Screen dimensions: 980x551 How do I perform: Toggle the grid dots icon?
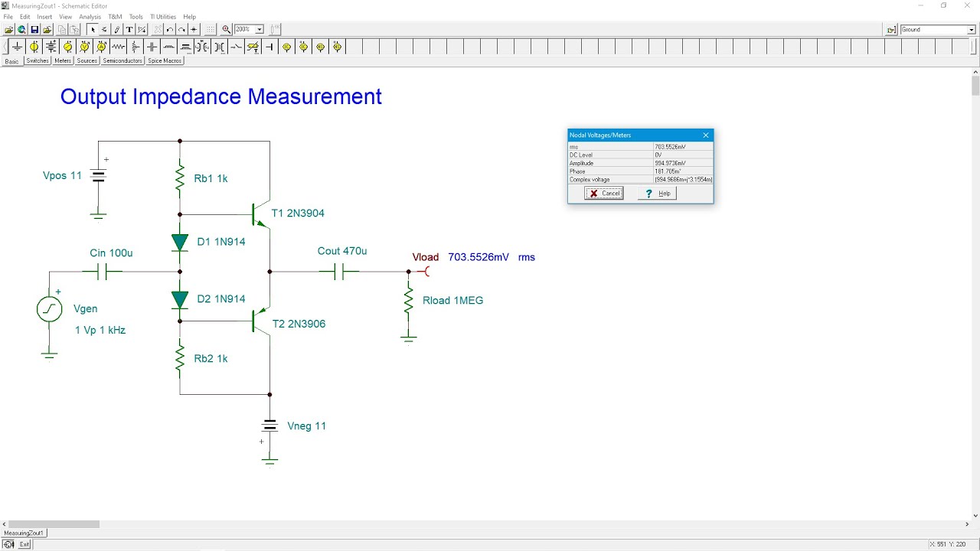(x=211, y=29)
